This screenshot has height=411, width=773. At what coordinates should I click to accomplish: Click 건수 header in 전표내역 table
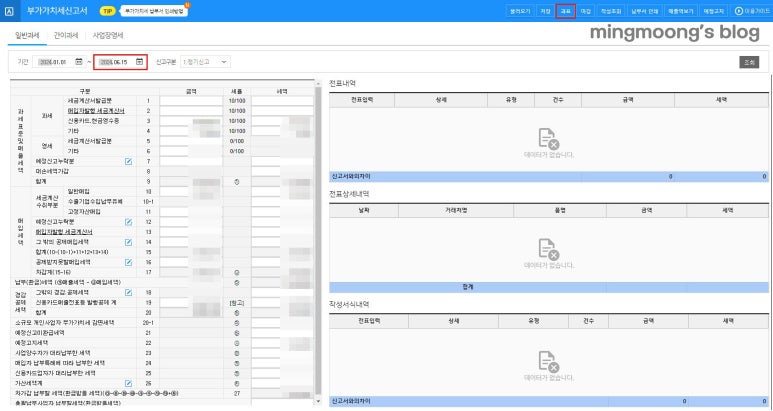(x=558, y=100)
